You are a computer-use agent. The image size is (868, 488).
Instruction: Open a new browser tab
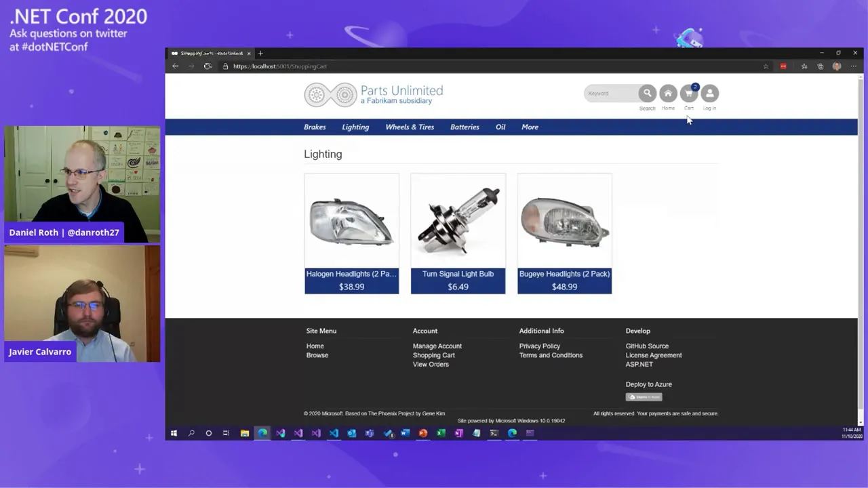(260, 53)
